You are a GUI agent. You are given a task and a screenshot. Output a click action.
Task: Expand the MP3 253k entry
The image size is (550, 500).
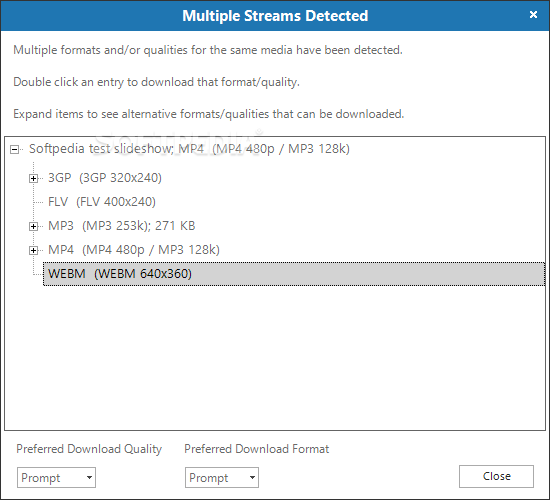tap(33, 226)
